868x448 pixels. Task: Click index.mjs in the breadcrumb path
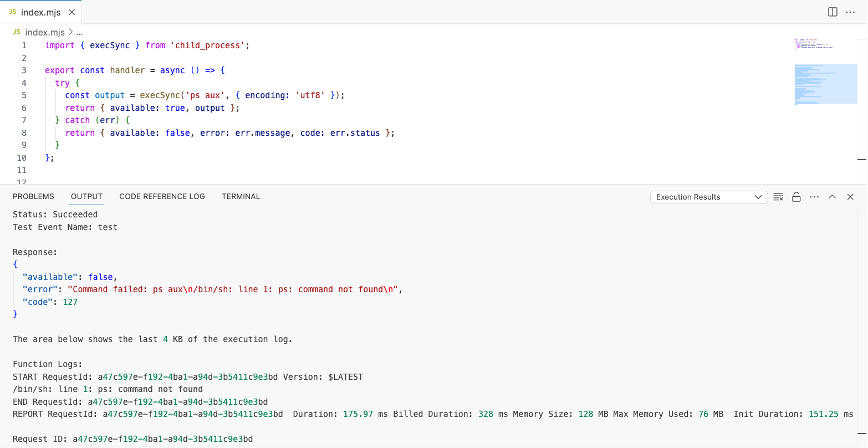click(45, 32)
